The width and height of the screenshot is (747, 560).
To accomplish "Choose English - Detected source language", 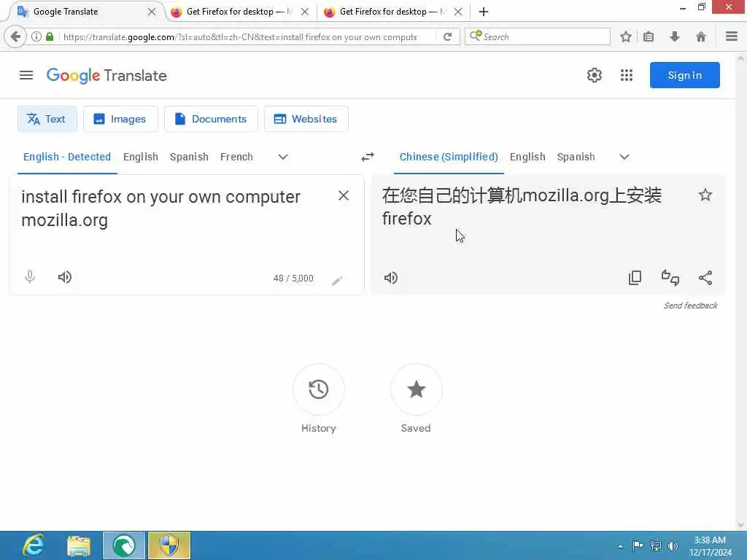I will [x=67, y=157].
